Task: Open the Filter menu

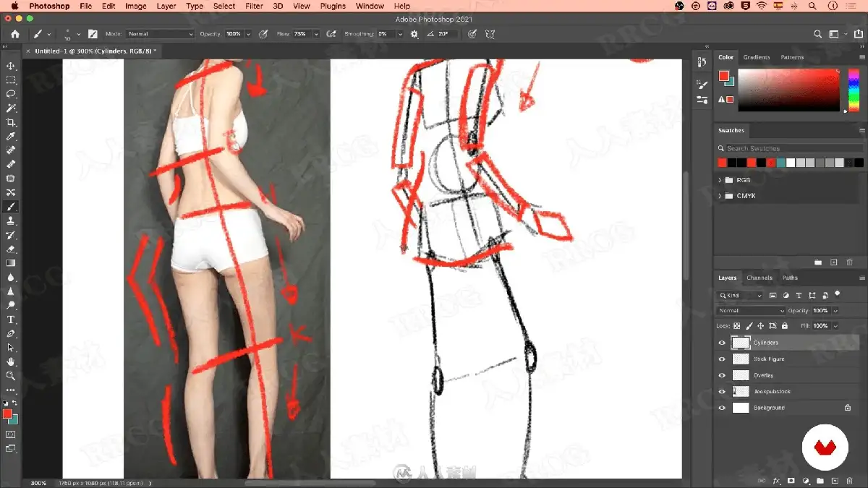Action: pos(254,6)
